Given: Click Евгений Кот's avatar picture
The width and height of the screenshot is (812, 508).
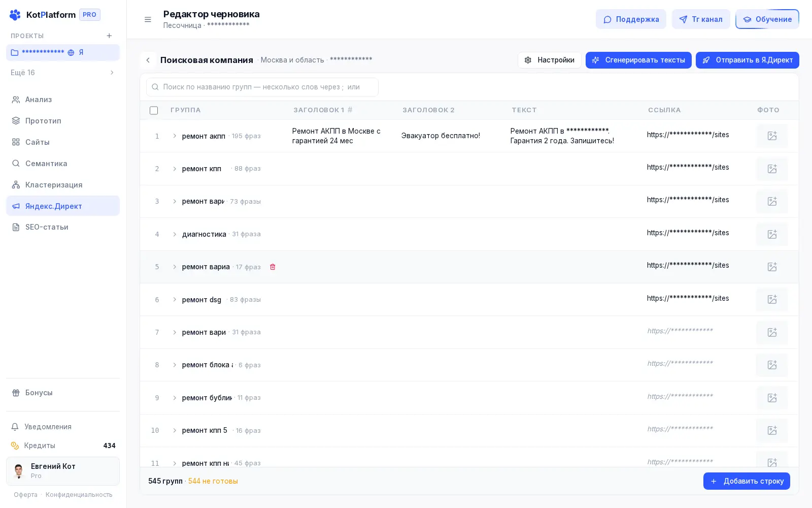Looking at the screenshot, I should (19, 471).
